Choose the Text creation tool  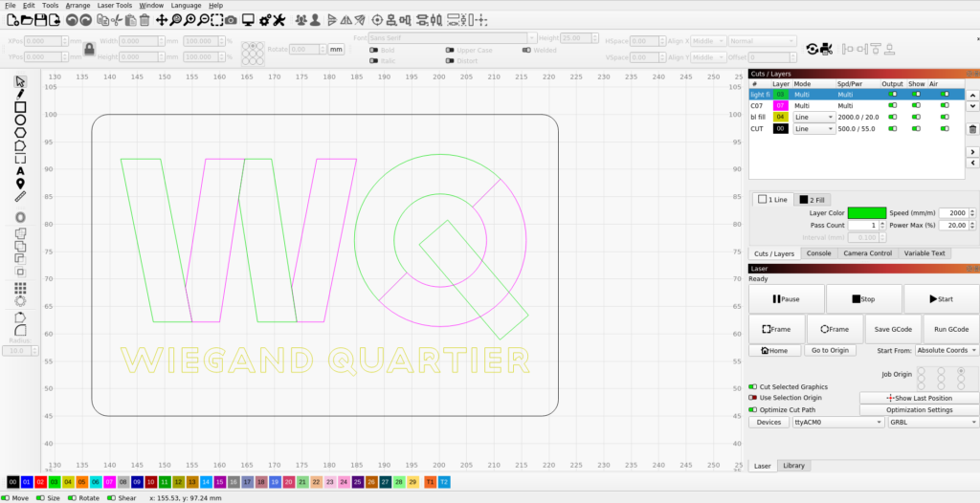pyautogui.click(x=20, y=170)
